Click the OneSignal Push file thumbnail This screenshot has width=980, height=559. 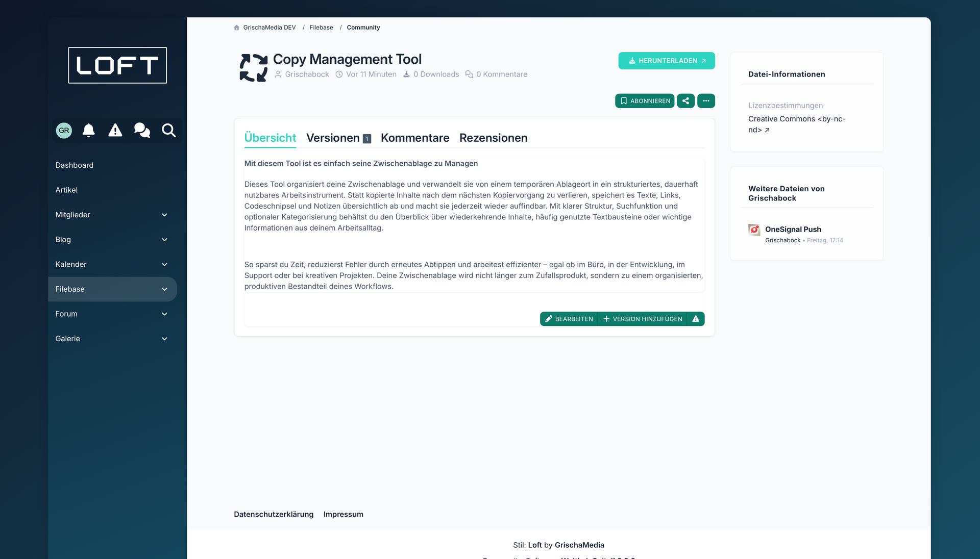pyautogui.click(x=754, y=230)
